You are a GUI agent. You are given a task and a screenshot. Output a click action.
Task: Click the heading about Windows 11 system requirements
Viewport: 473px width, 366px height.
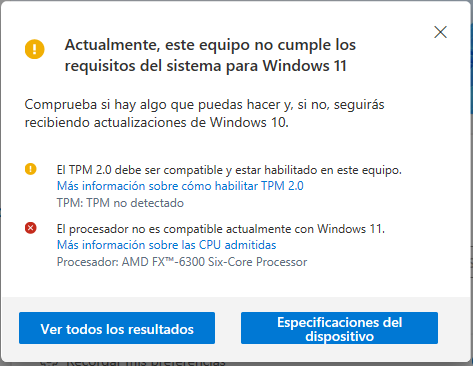tap(210, 55)
